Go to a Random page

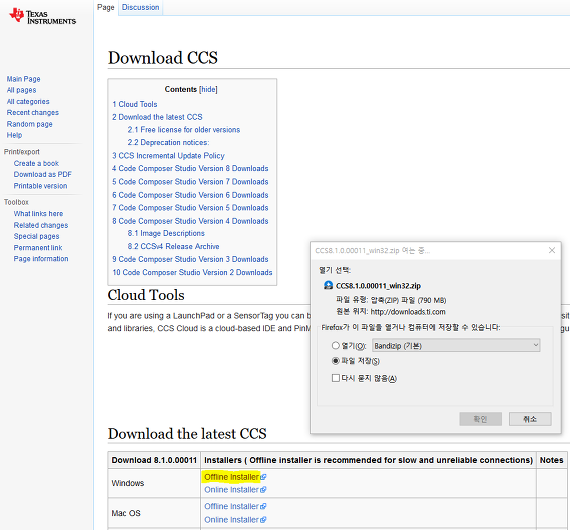point(29,124)
